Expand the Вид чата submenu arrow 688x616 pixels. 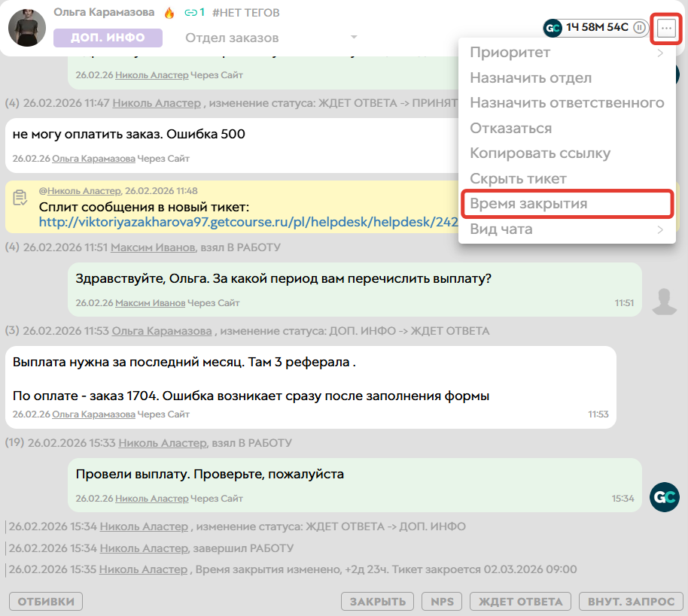pyautogui.click(x=660, y=229)
